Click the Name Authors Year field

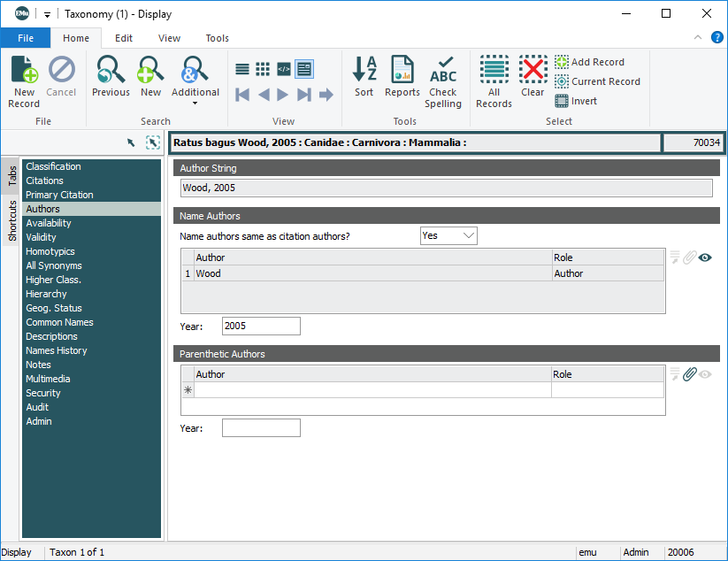(261, 326)
